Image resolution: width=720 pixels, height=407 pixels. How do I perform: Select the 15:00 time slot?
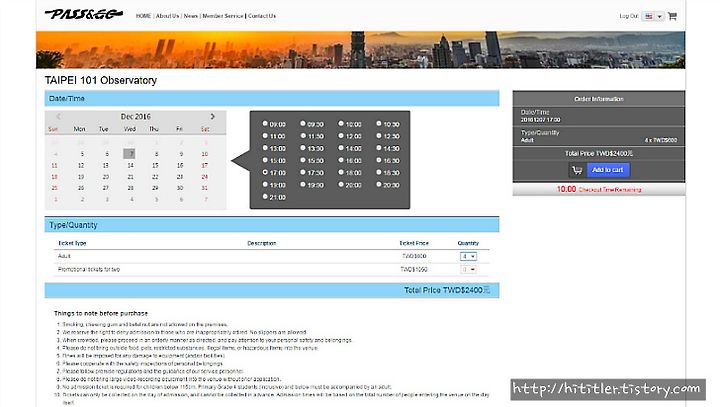[265, 160]
